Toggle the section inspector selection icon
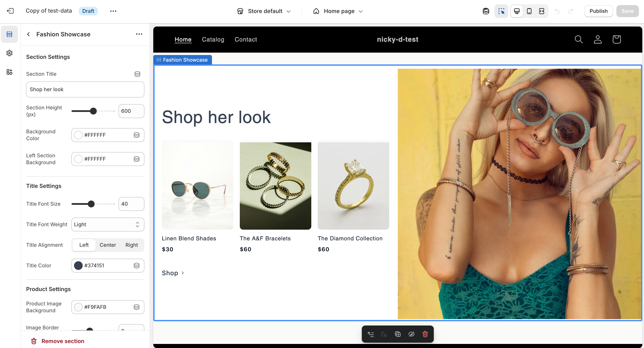The height and width of the screenshot is (348, 644). (501, 11)
